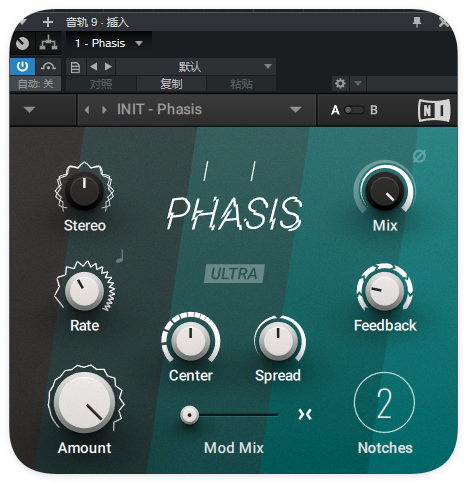Screen dimensions: 467x483
Task: Click the Mod Mix slider handle
Action: click(x=189, y=415)
